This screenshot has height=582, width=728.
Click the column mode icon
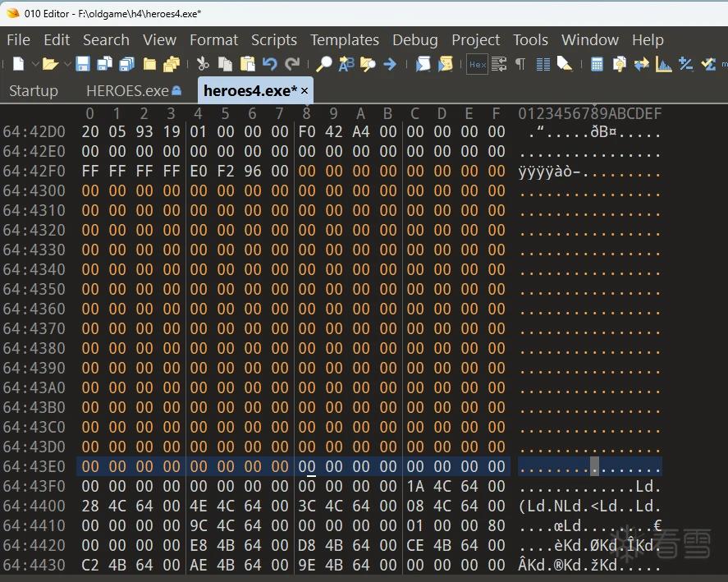[543, 64]
